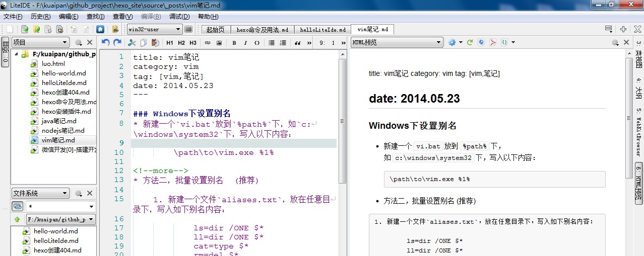Switch to the helloLiteIde.md tab
The width and height of the screenshot is (644, 256).
click(x=323, y=30)
